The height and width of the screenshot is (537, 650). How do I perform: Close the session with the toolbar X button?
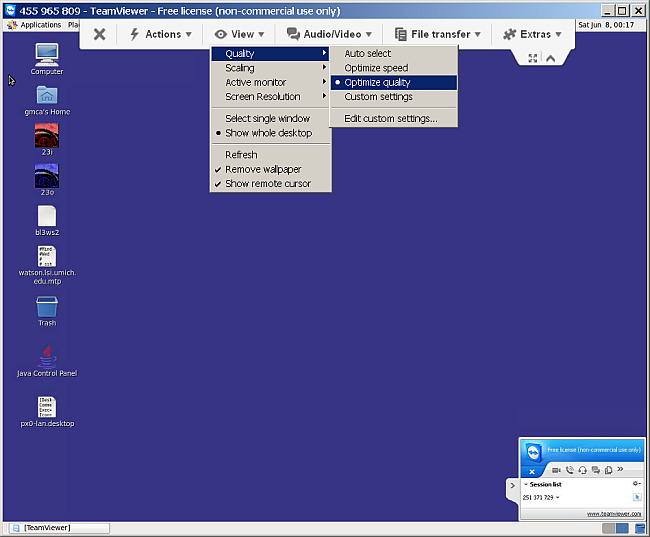[99, 34]
